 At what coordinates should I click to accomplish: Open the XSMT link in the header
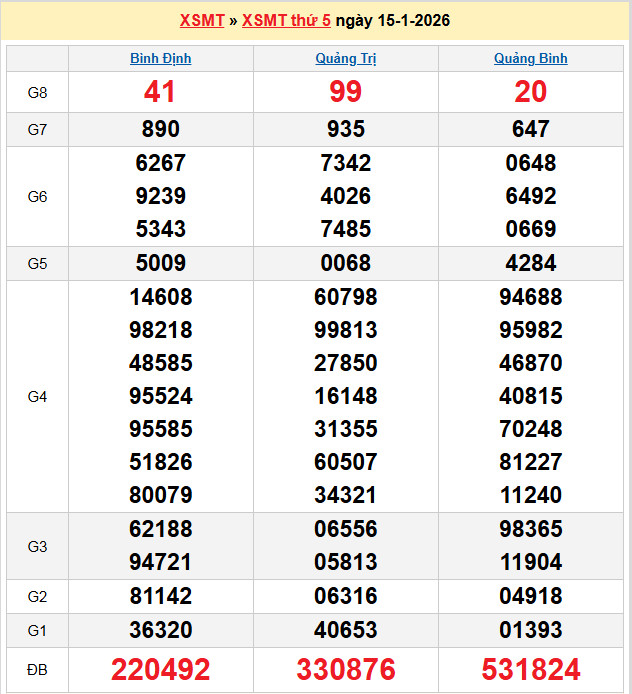202,20
